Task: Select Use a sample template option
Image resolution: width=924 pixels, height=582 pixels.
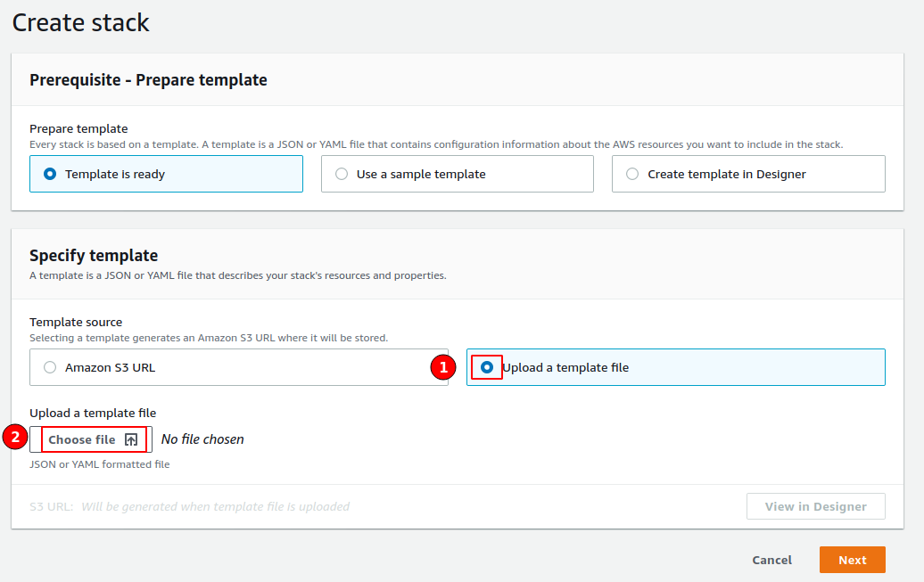Action: point(342,175)
